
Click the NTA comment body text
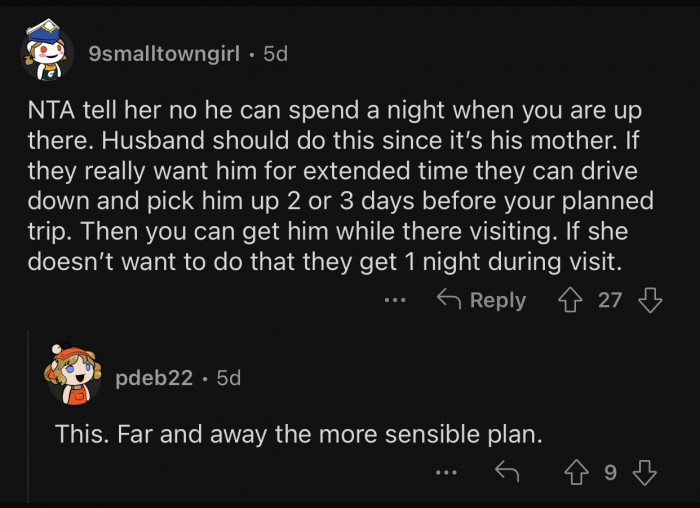pos(340,186)
